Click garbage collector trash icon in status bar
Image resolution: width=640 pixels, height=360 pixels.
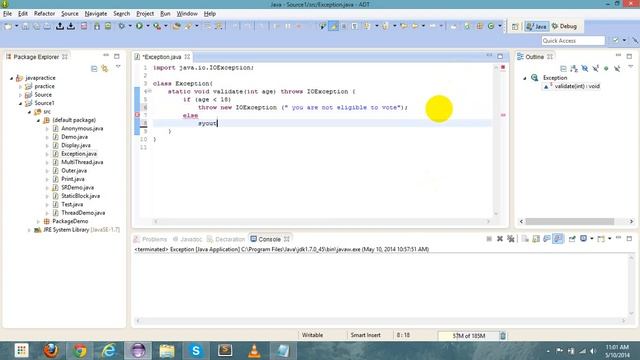pos(503,336)
